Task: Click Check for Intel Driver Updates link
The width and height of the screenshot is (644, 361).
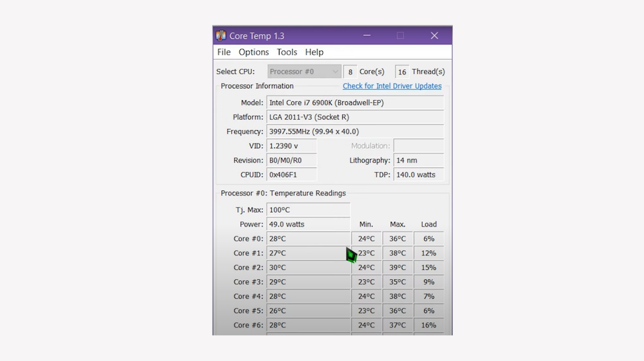Action: pyautogui.click(x=392, y=86)
